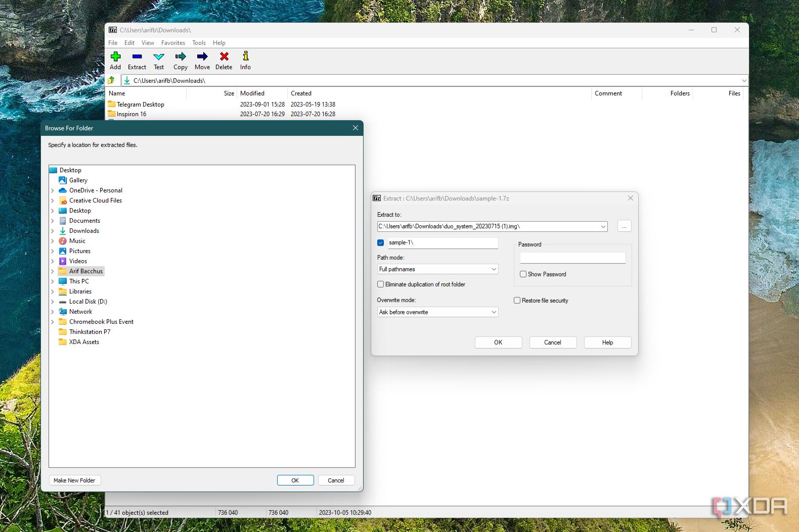Select the Telegram Desktop folder row
The image size is (799, 532).
point(136,105)
